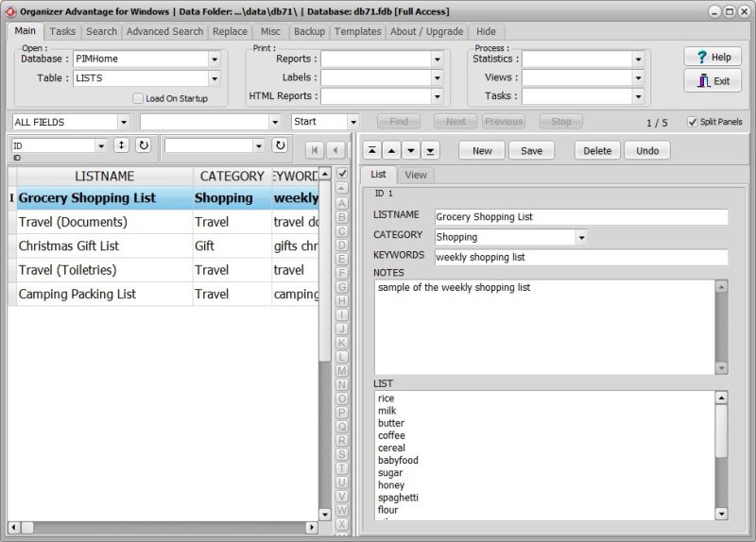
Task: Click the Find button
Action: (399, 122)
